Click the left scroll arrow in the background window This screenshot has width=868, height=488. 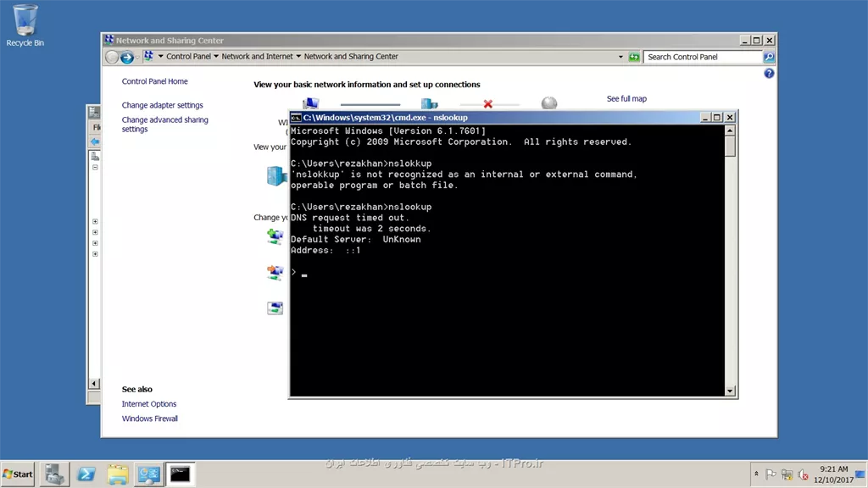coord(93,384)
